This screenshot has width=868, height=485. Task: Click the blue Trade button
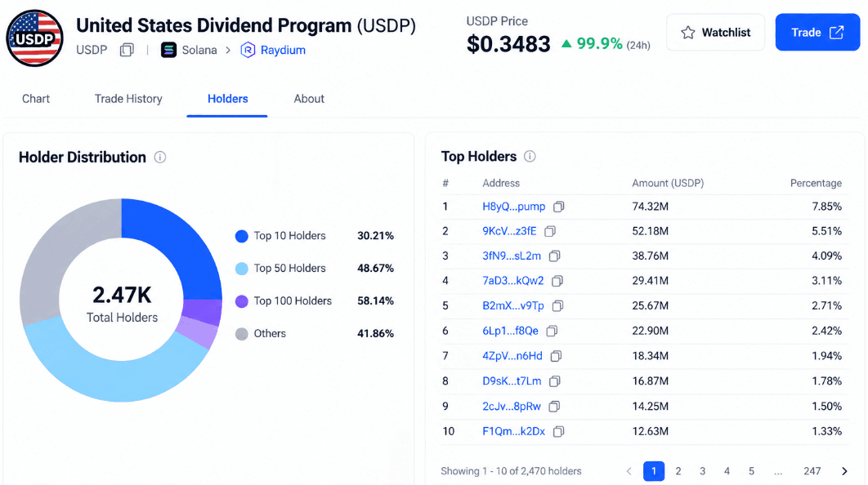coord(817,32)
